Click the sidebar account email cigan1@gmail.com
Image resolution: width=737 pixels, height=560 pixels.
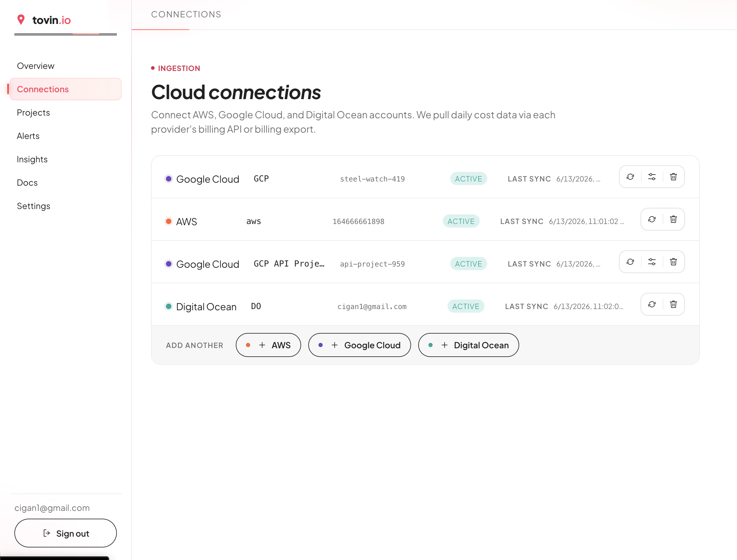click(52, 508)
